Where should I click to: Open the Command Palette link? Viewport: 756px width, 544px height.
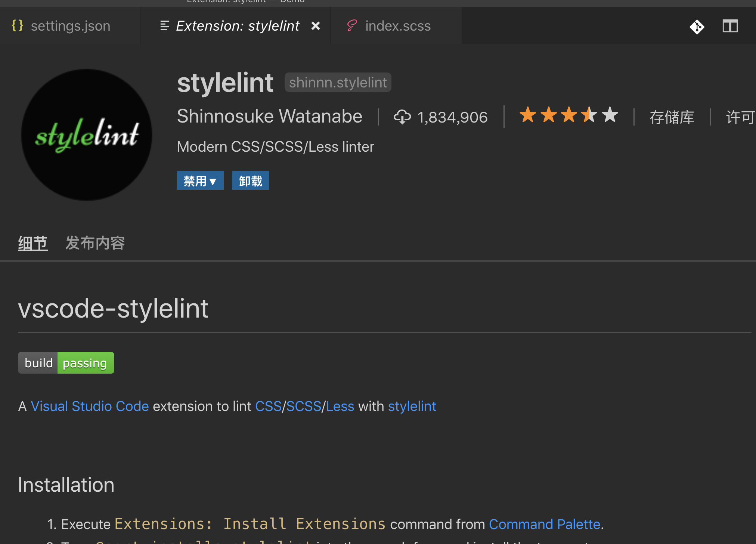point(544,524)
